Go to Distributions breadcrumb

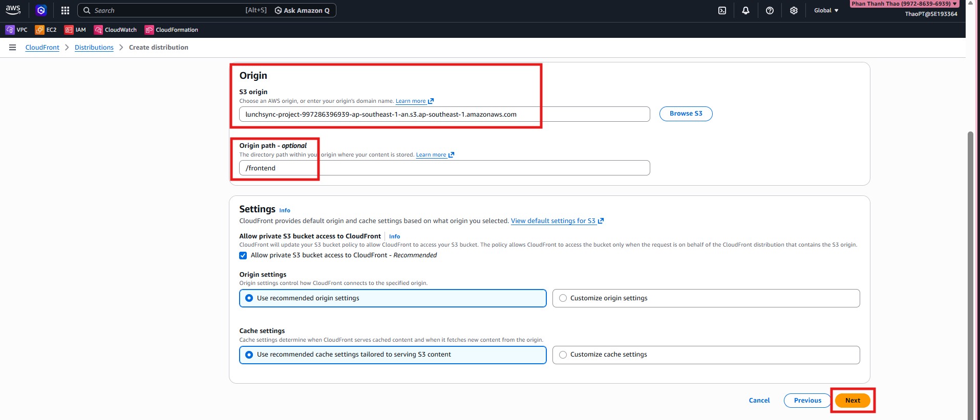click(94, 48)
